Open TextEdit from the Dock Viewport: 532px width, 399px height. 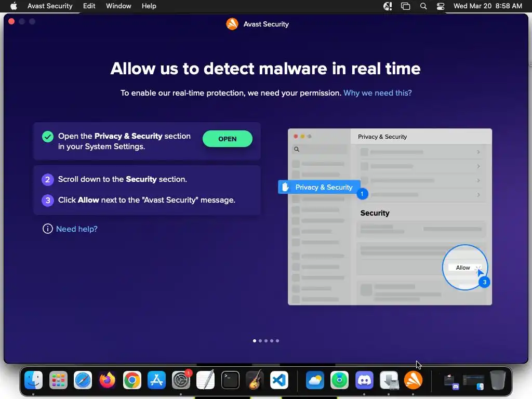(x=206, y=380)
